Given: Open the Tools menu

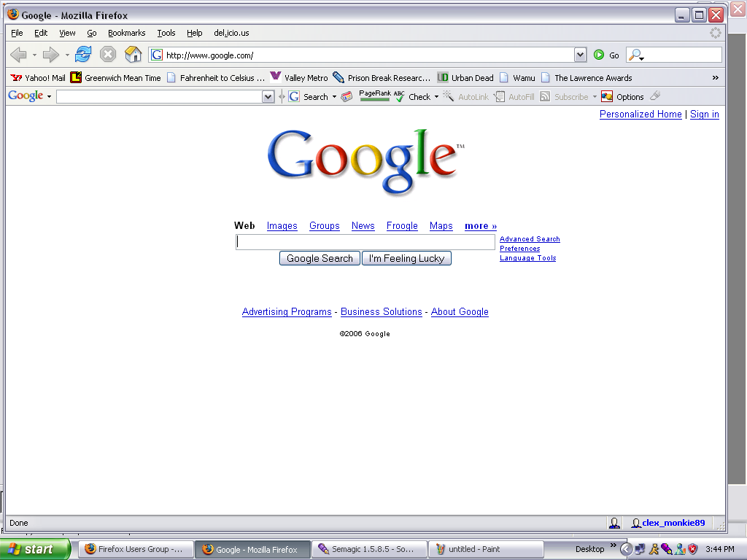Looking at the screenshot, I should (x=166, y=33).
